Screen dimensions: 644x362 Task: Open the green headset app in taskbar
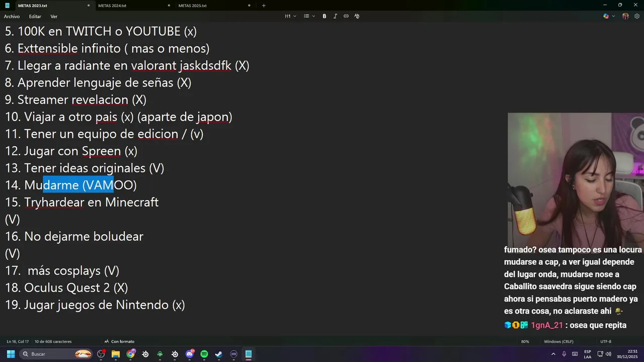point(160,354)
